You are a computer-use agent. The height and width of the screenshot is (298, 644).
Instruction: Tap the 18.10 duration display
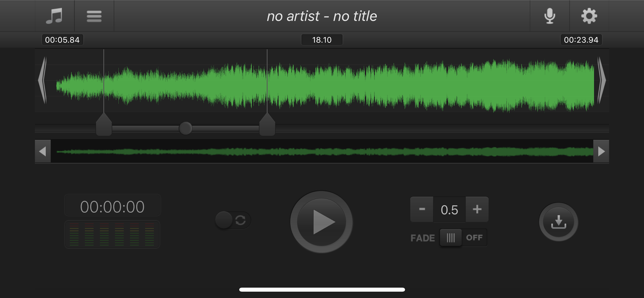tap(322, 40)
